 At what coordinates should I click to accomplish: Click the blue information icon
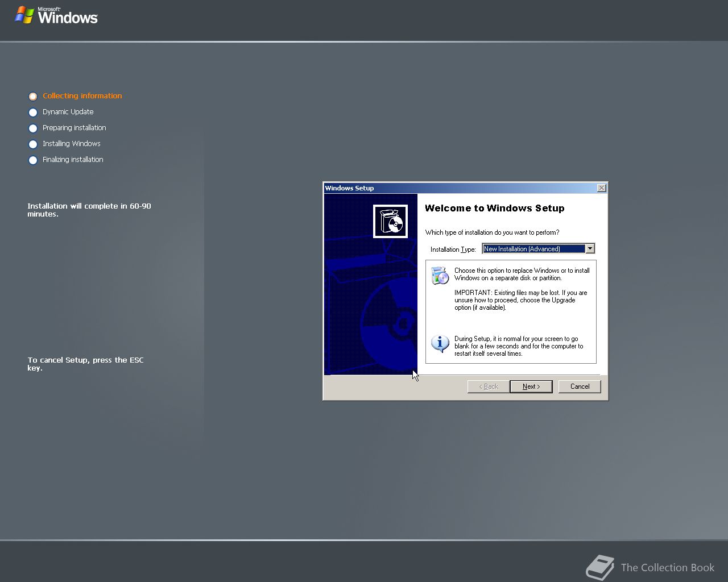(x=440, y=343)
